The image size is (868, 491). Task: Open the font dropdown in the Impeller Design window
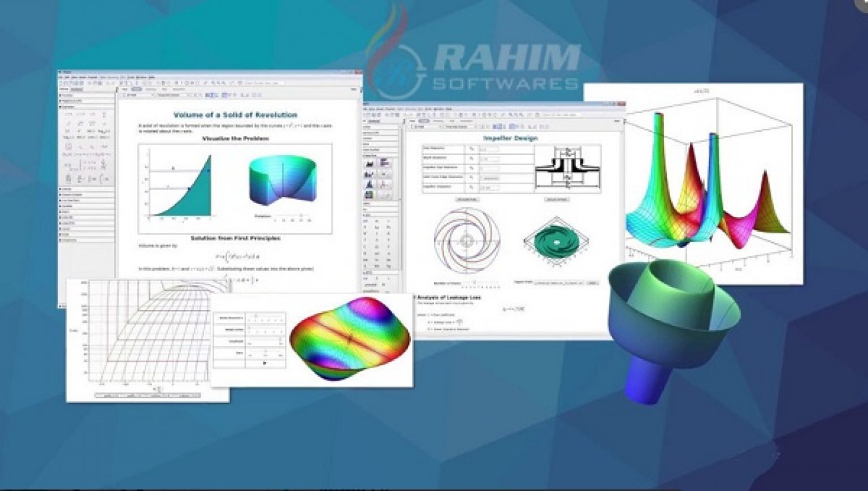[x=461, y=126]
